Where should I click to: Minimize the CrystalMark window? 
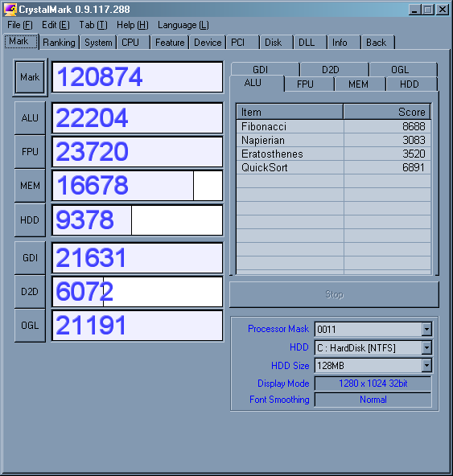tap(414, 10)
